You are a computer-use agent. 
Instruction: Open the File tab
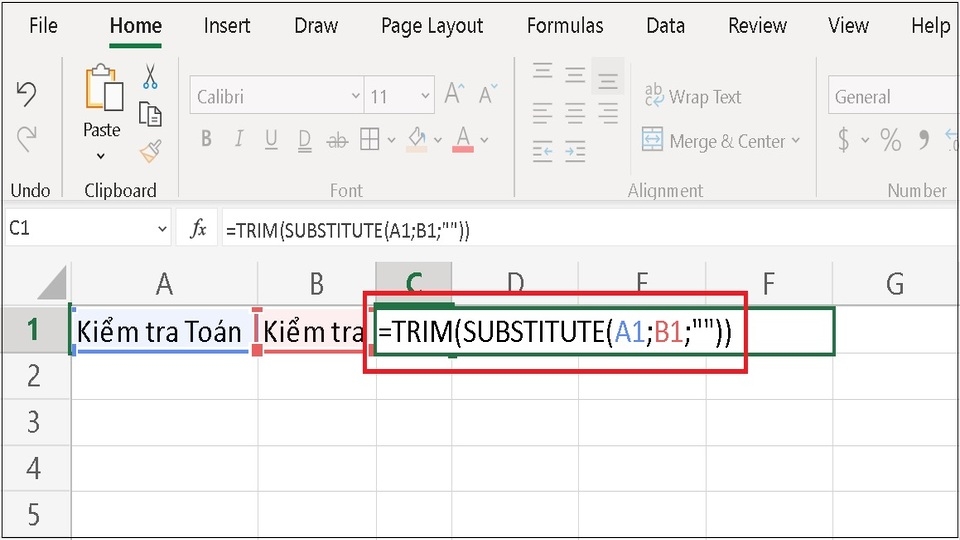(x=43, y=26)
